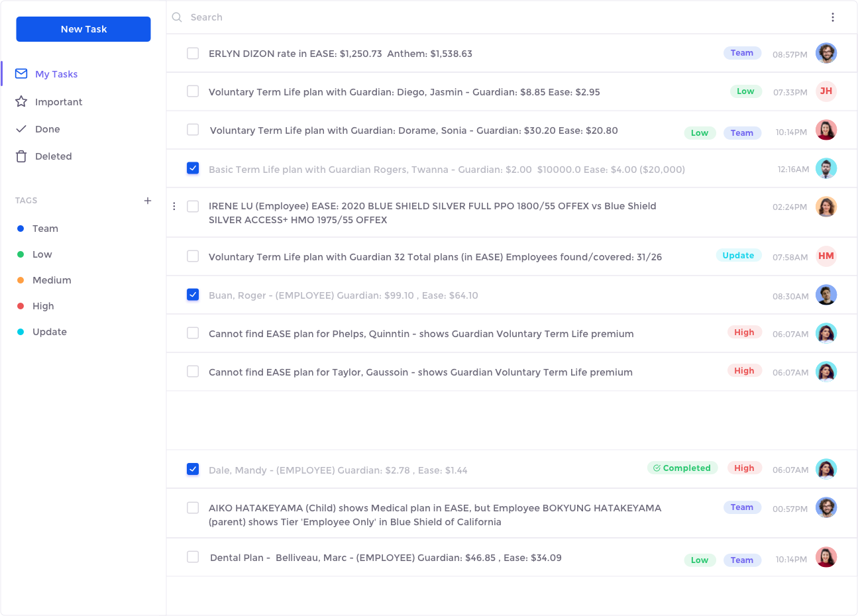Click the HM avatar on 32 Total plans task
Screen dimensions: 858x616
click(x=826, y=256)
